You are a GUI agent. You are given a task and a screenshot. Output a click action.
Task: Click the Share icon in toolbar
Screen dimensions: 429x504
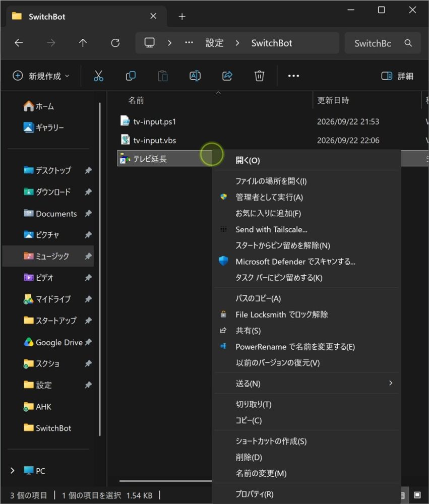tap(227, 76)
